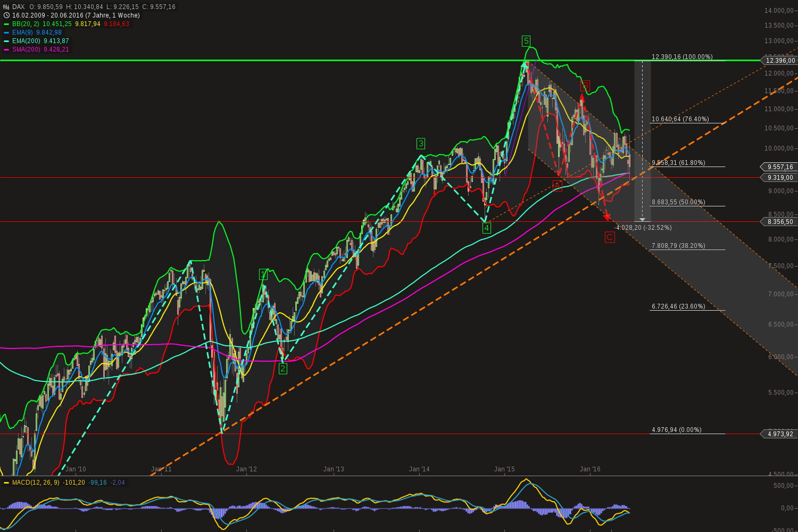798x532 pixels.
Task: Toggle the green BB legend color dash
Action: (x=6, y=24)
